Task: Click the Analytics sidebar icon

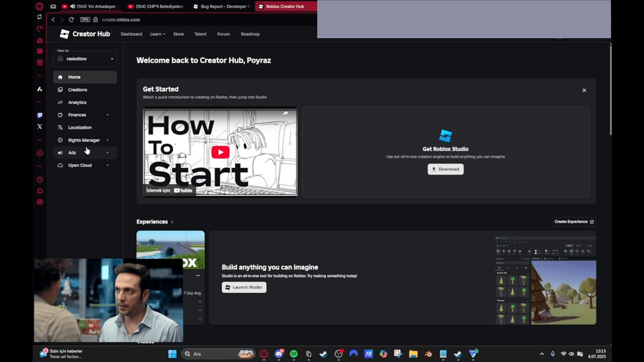Action: click(x=60, y=102)
